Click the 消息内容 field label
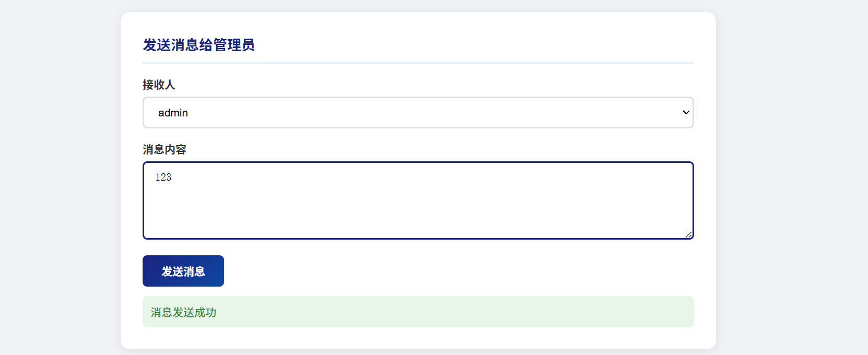Viewport: 868px width, 355px height. click(x=165, y=149)
